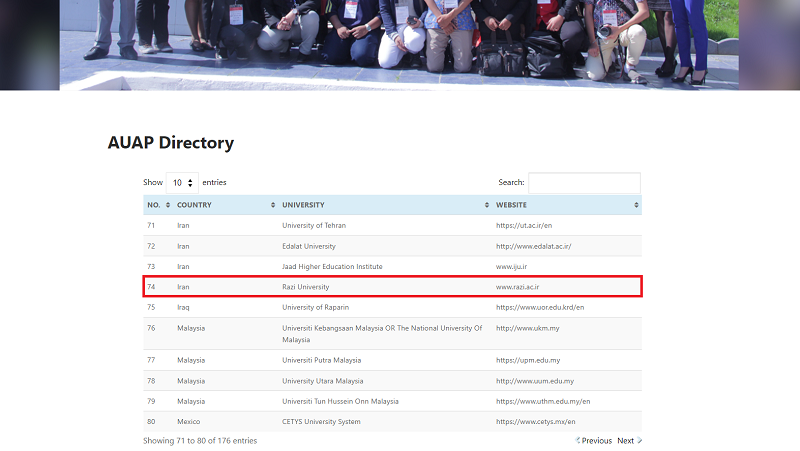
Task: Go to the Previous page of entries
Action: [x=593, y=441]
